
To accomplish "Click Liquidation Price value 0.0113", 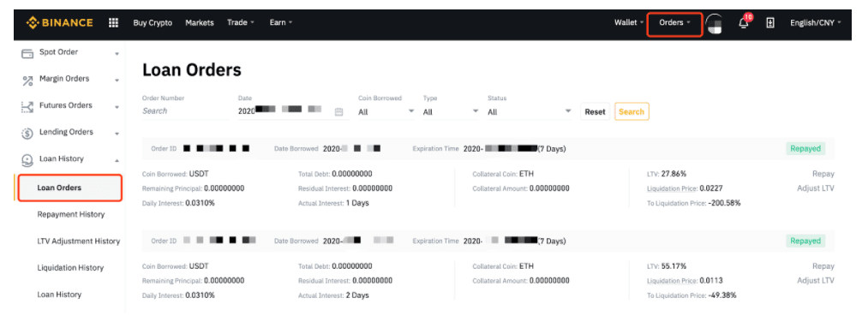I will (x=711, y=281).
